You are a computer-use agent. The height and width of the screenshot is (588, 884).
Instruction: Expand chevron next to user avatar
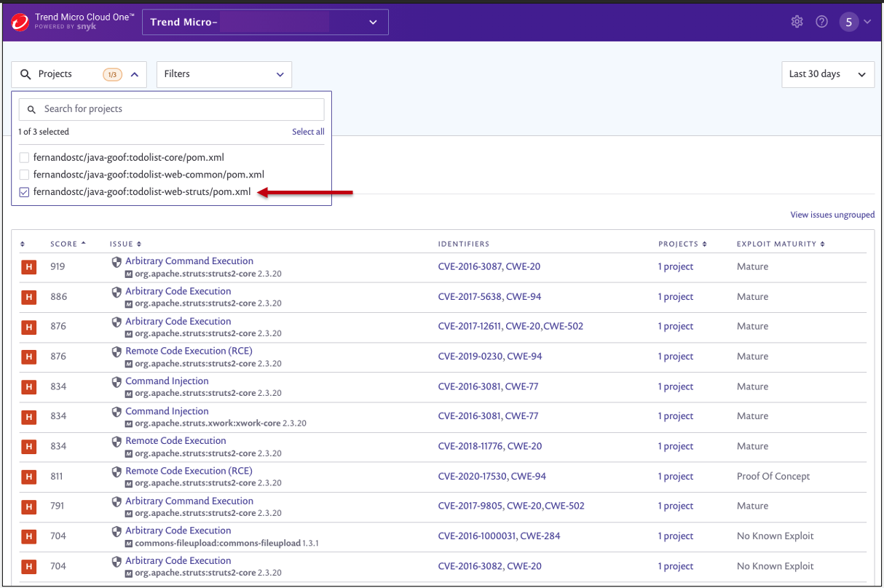pyautogui.click(x=867, y=22)
